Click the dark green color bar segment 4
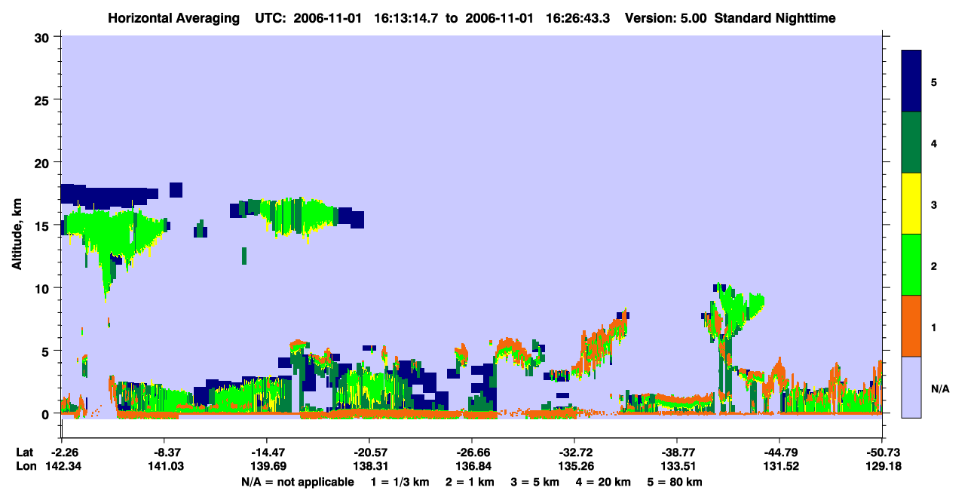The width and height of the screenshot is (980, 503). pyautogui.click(x=911, y=143)
